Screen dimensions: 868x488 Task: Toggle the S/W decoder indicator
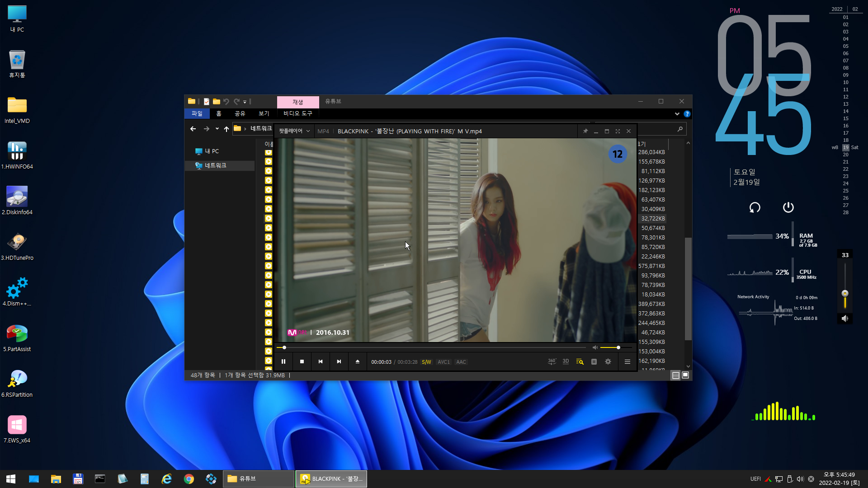(426, 362)
